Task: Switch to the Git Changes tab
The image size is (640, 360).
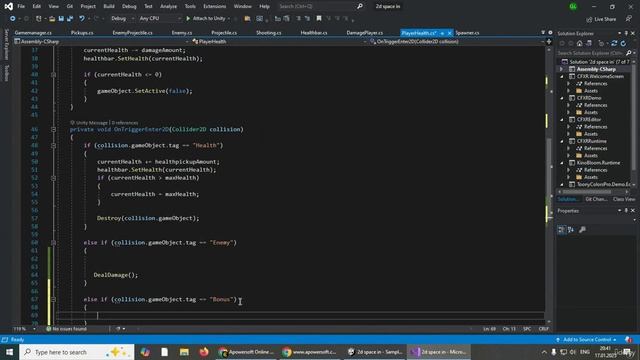Action: [x=596, y=199]
